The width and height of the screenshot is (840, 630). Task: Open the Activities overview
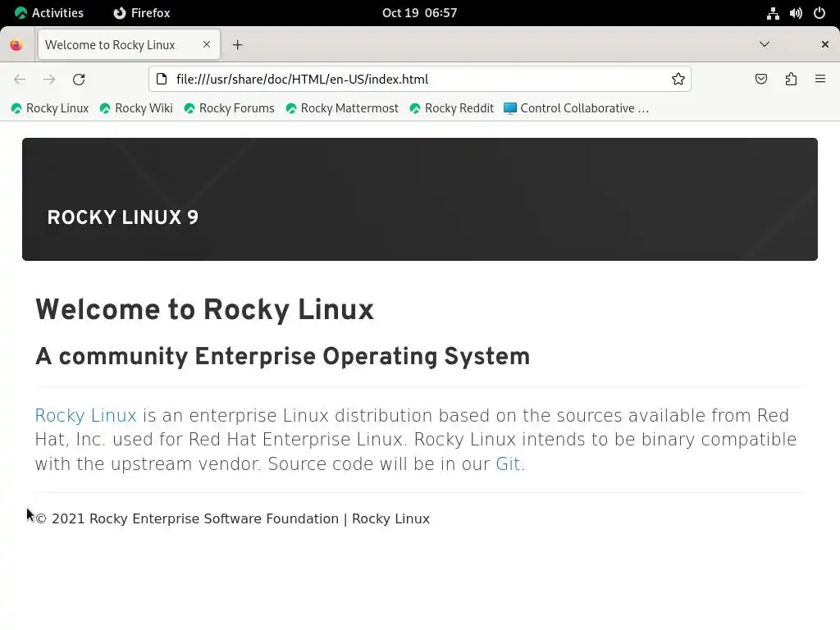[x=49, y=13]
